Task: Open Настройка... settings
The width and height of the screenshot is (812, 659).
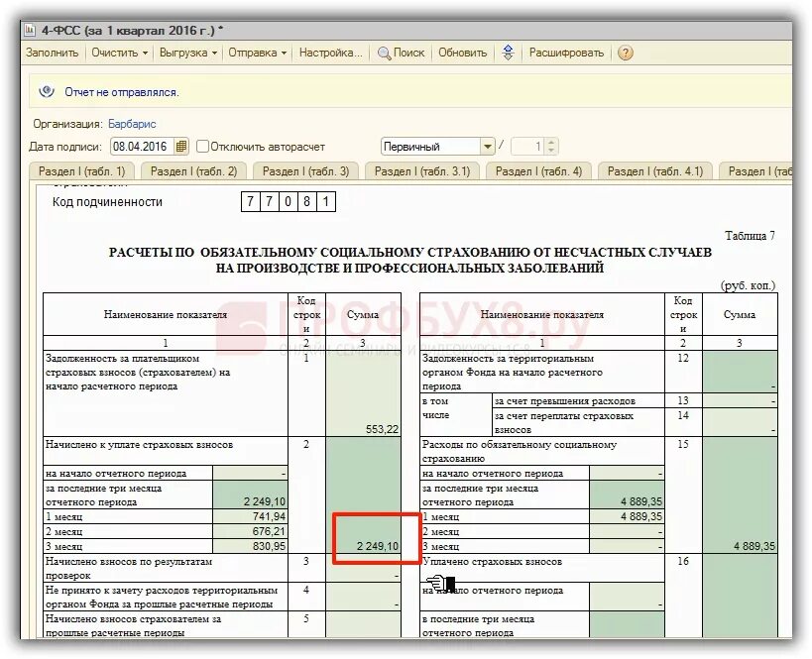Action: [330, 53]
